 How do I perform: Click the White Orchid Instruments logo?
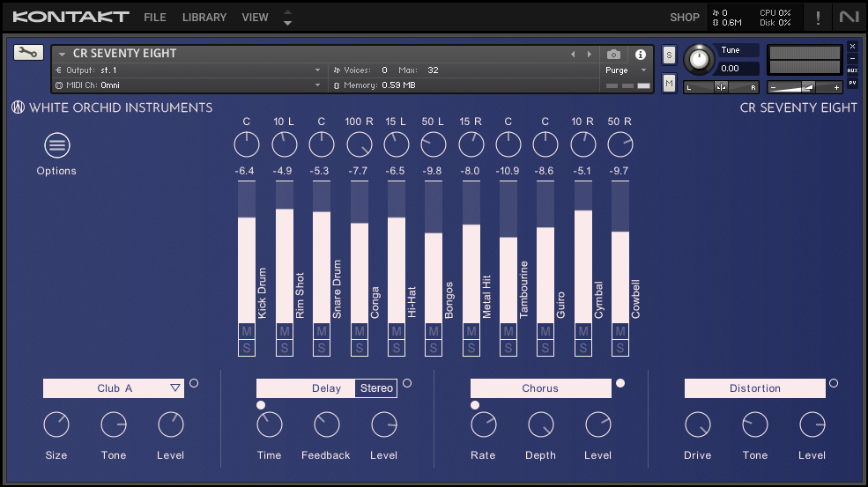(19, 107)
